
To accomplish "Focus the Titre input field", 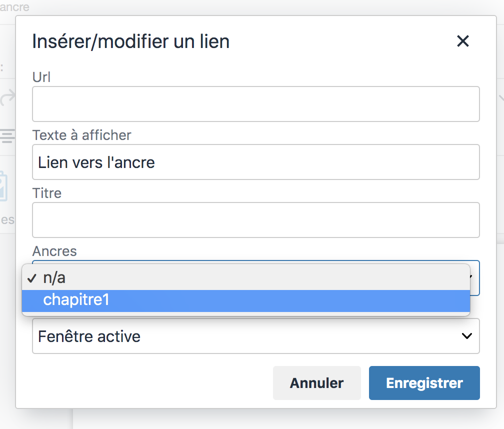I will coord(256,220).
